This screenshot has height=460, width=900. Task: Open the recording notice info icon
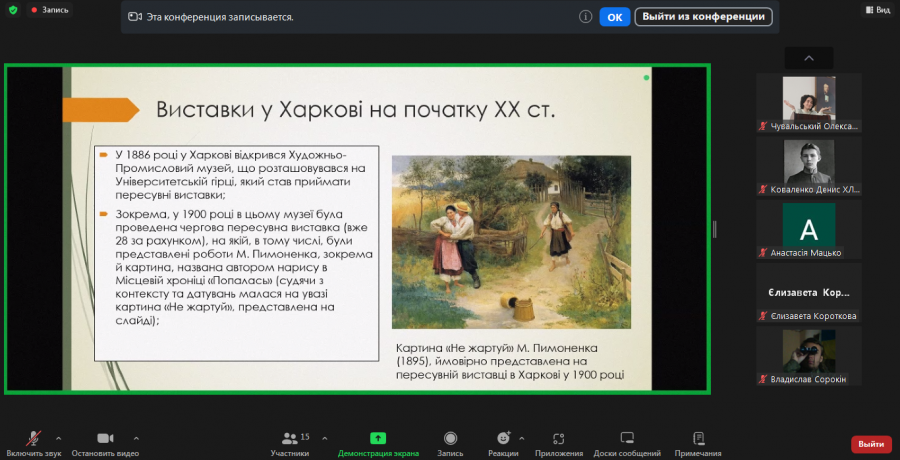[585, 17]
